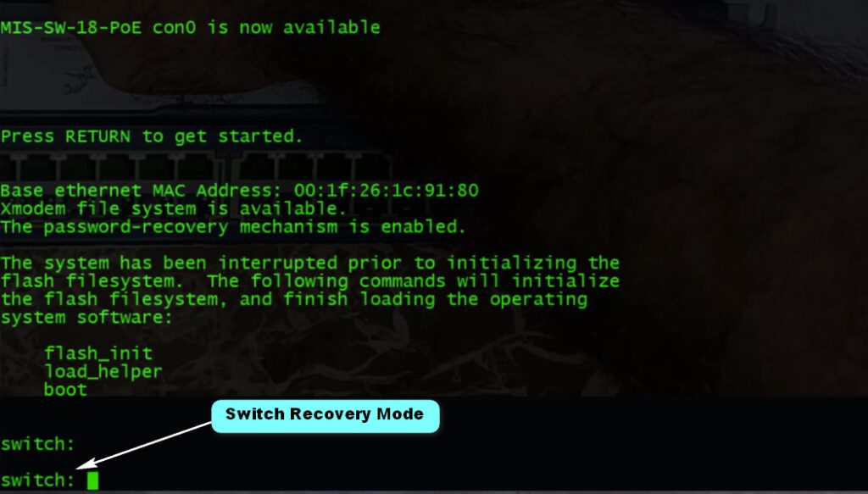Click 'the flash filesystem, and finish loading' line
The height and width of the screenshot is (494, 868).
pos(293,299)
